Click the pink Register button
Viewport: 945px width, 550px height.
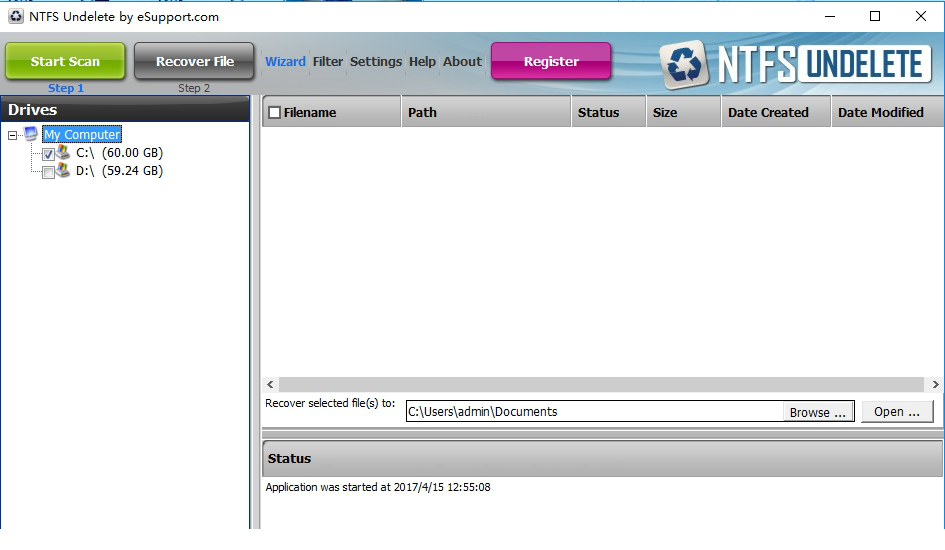coord(551,61)
